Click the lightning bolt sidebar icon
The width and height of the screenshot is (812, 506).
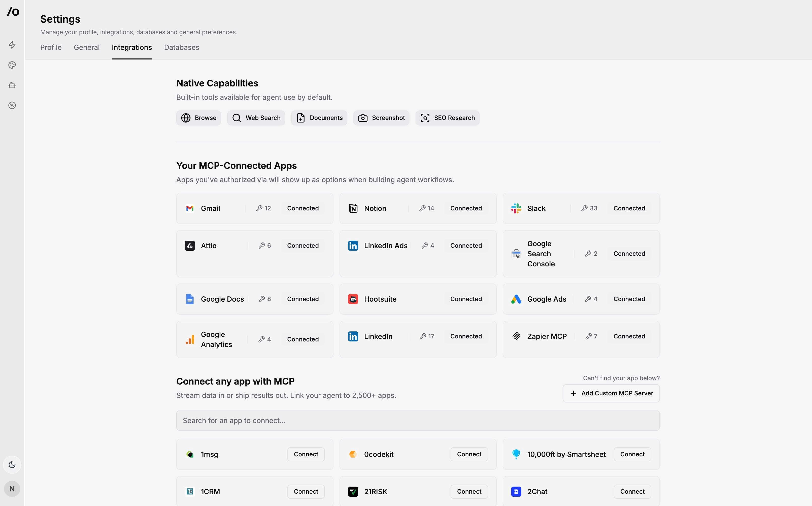(12, 45)
